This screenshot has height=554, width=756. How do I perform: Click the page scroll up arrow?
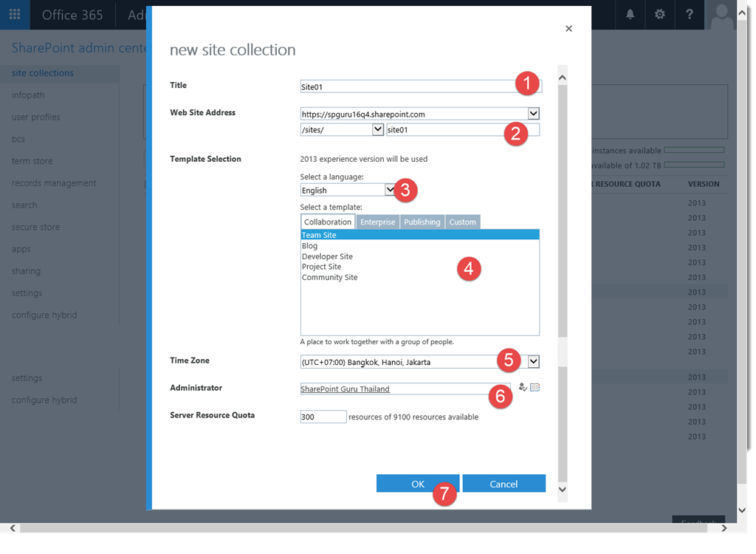(742, 13)
